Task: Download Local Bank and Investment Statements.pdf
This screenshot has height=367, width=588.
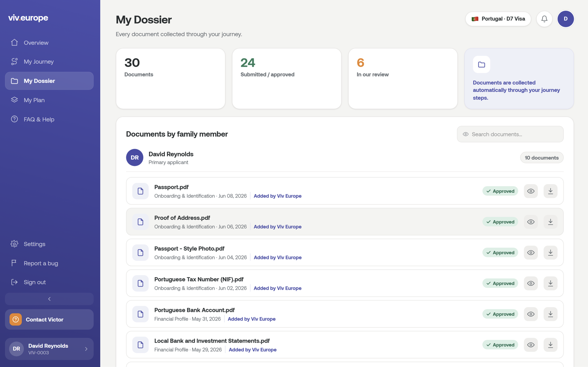Action: pos(551,345)
